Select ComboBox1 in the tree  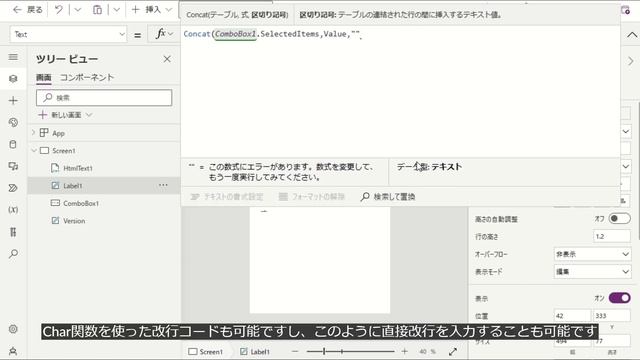pyautogui.click(x=81, y=203)
